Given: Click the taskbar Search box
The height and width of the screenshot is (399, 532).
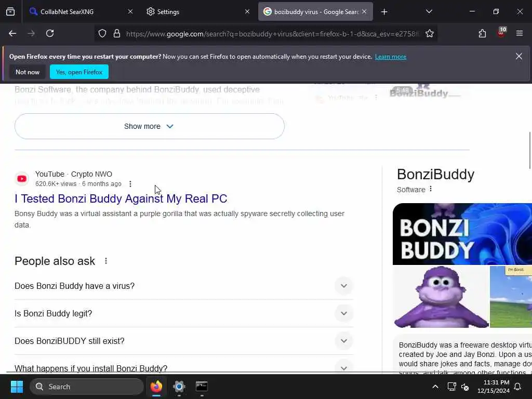Looking at the screenshot, I should (x=87, y=387).
